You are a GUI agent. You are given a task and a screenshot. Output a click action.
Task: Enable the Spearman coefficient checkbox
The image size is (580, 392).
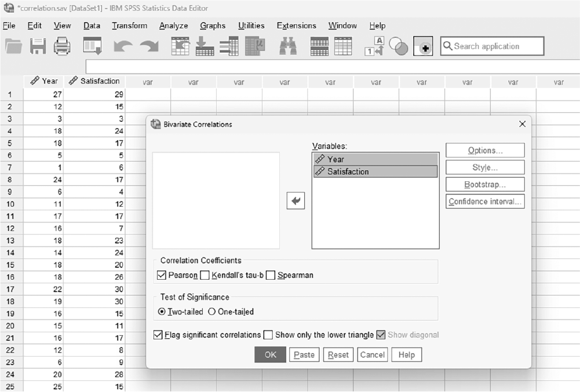tap(271, 275)
